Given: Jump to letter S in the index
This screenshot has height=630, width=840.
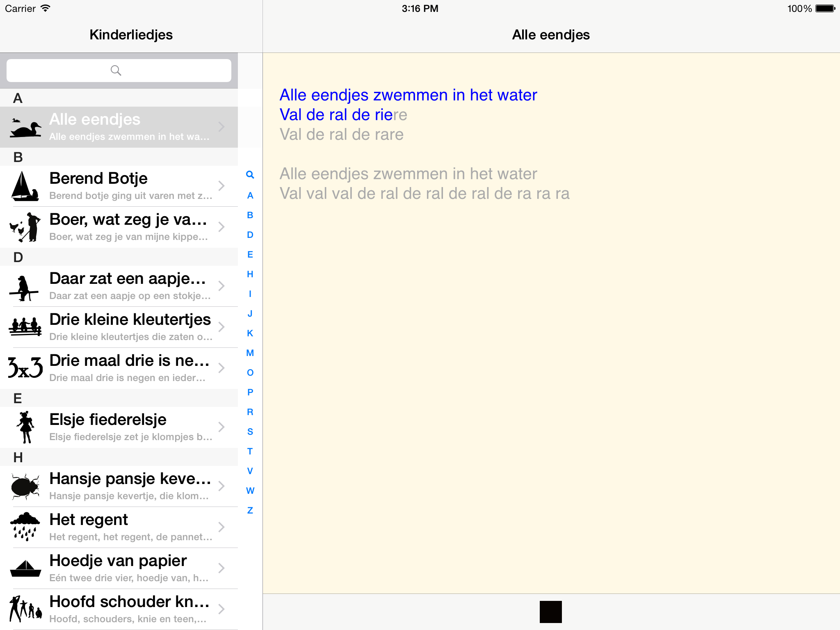Looking at the screenshot, I should pyautogui.click(x=250, y=432).
